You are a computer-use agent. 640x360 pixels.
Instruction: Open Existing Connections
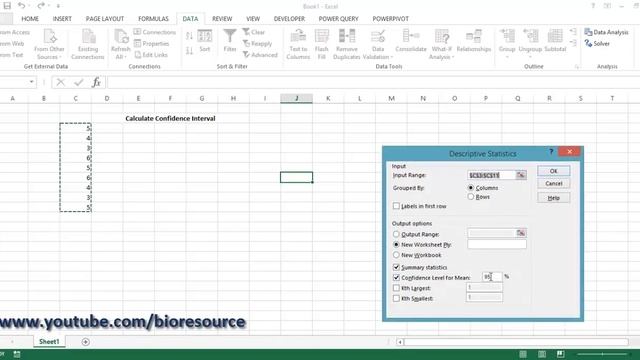[88, 44]
